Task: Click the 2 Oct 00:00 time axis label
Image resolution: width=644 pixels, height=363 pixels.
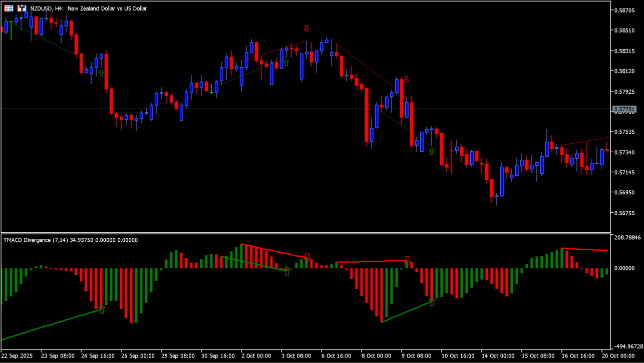Action: pyautogui.click(x=256, y=355)
